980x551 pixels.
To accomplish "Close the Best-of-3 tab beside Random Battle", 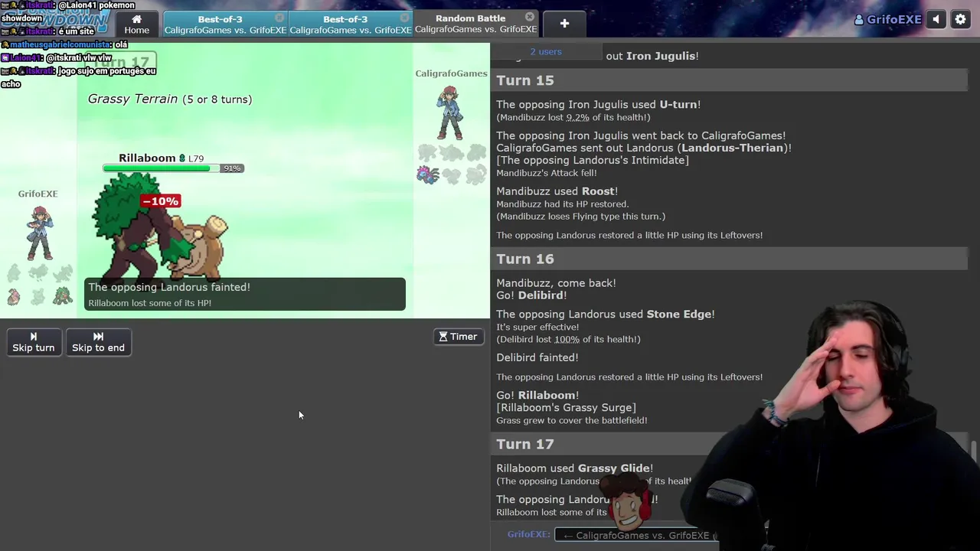I will pyautogui.click(x=405, y=18).
